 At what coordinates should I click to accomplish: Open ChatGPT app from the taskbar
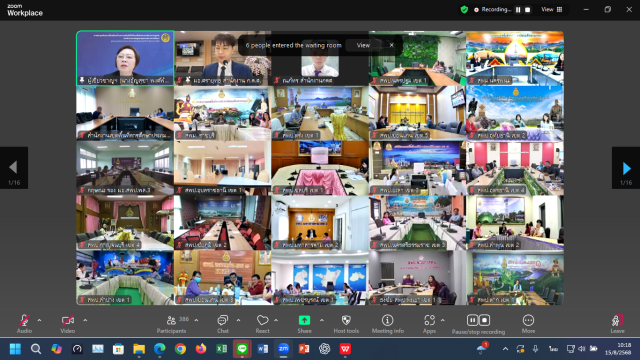coord(324,349)
